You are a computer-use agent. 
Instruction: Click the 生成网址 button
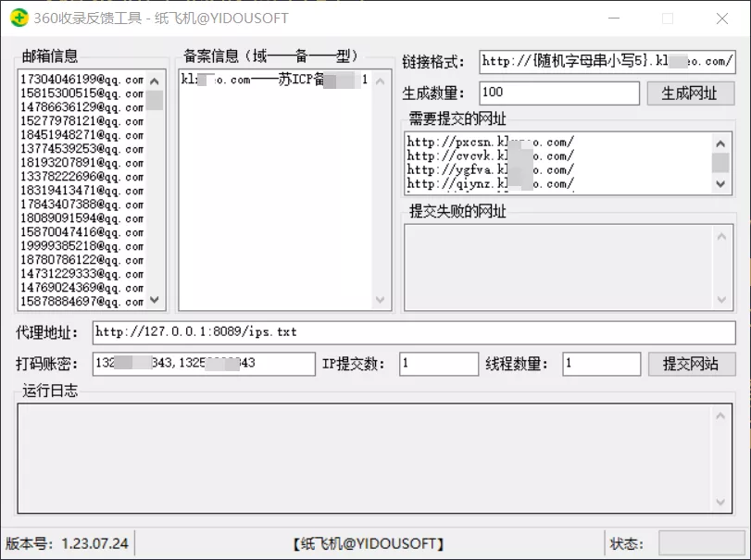pos(690,93)
